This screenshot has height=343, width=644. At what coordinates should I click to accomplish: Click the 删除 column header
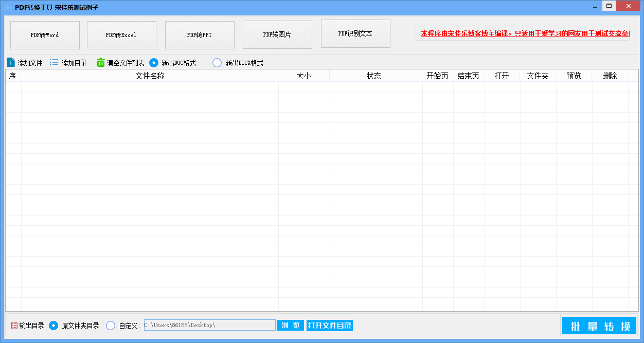pos(610,76)
